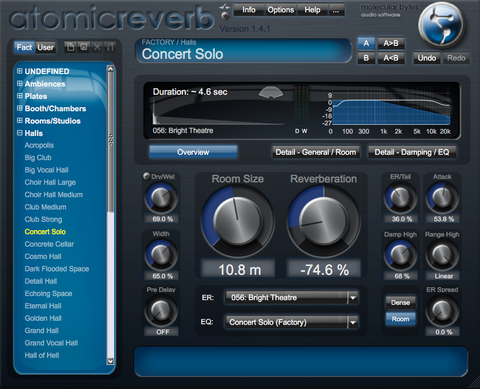Switch to comparison slot A
The width and height of the screenshot is (480, 389).
tap(366, 43)
